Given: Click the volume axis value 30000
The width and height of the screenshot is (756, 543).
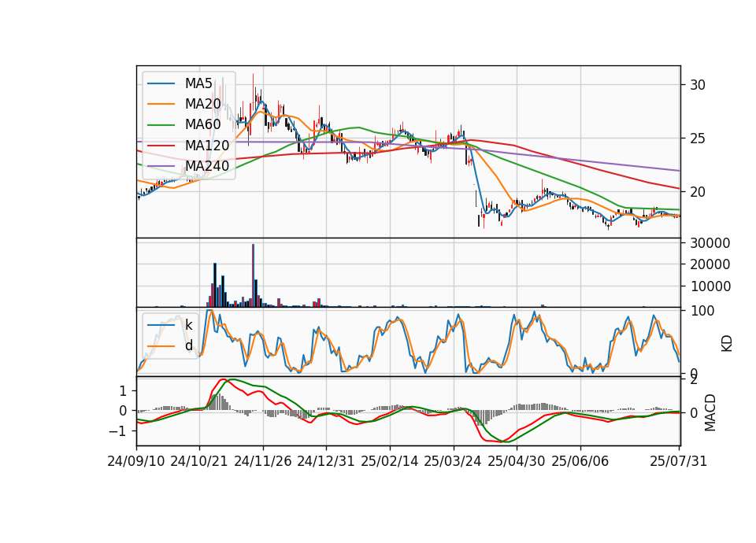Looking at the screenshot, I should [710, 243].
